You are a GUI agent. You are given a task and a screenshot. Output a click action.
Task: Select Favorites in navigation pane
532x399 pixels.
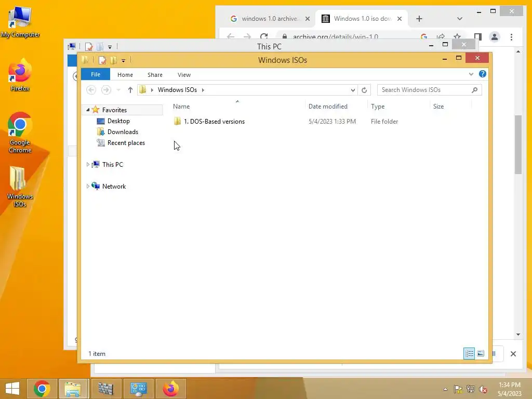click(x=114, y=110)
